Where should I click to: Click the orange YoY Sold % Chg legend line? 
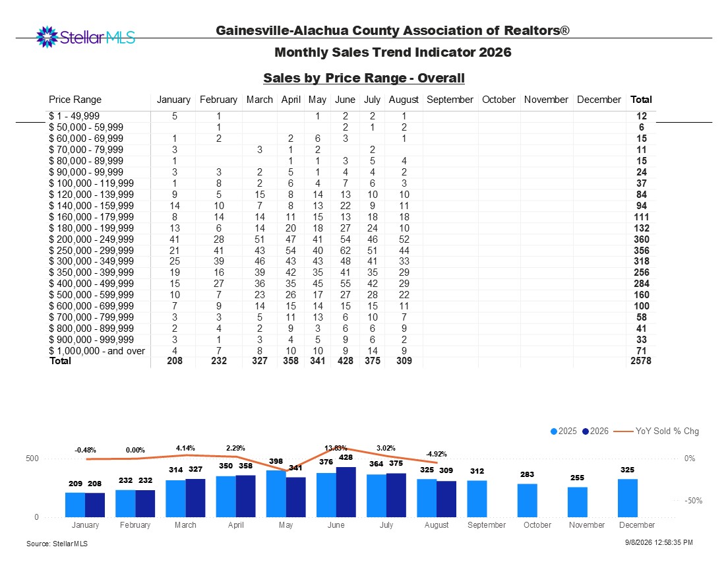click(x=623, y=431)
